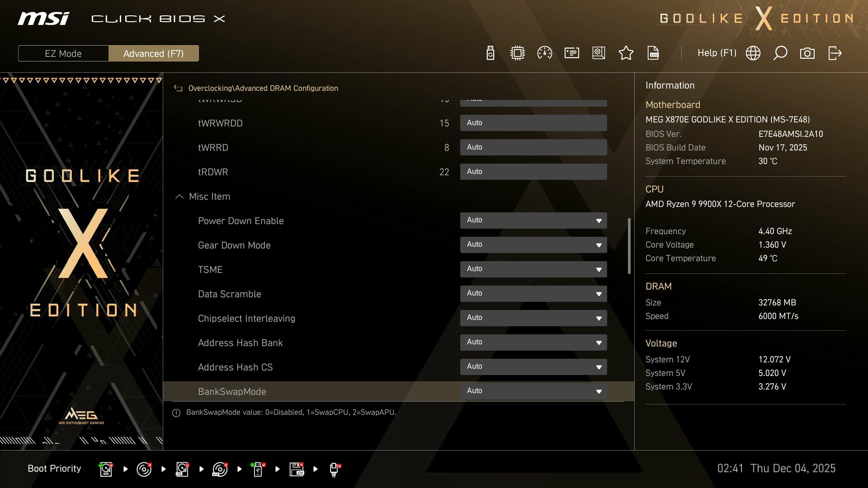This screenshot has width=868, height=488.
Task: Open the Hardware Monitor gauge icon
Action: 544,53
